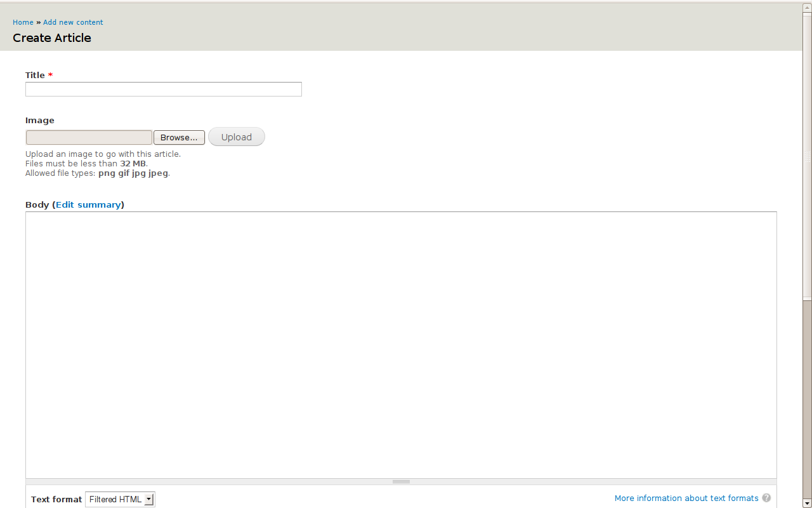This screenshot has height=508, width=812.
Task: Open the Add new content breadcrumb link
Action: click(73, 22)
